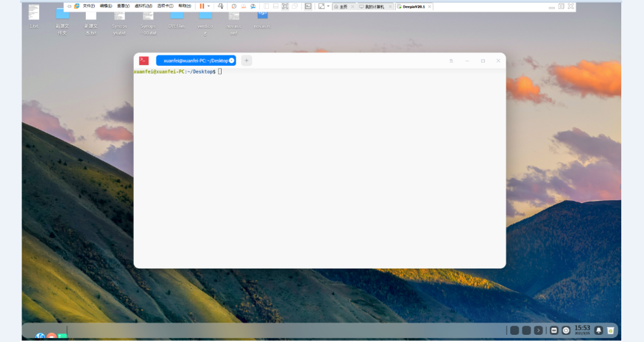Revert to snapshot icon
644x342 pixels.
244,6
